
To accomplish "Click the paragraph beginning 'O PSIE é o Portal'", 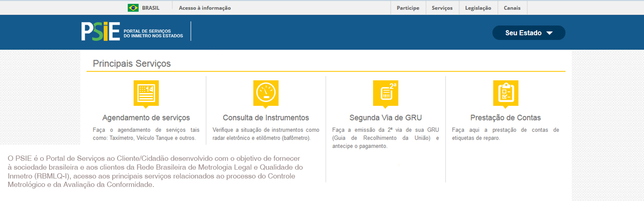I will [155, 172].
